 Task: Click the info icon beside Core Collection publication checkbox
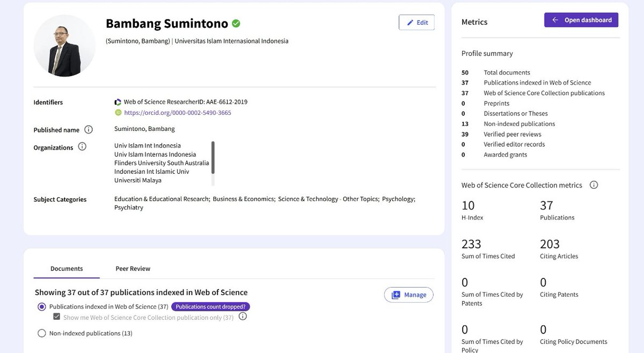point(242,317)
